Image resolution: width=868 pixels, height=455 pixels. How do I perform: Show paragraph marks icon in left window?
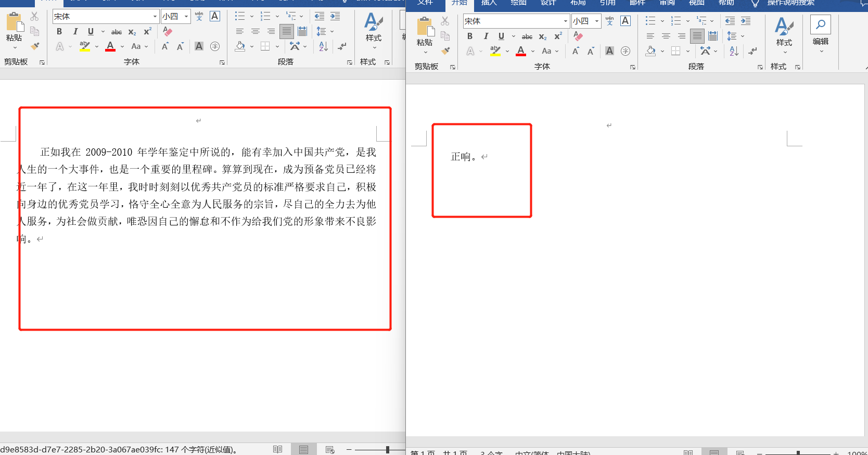pos(342,46)
